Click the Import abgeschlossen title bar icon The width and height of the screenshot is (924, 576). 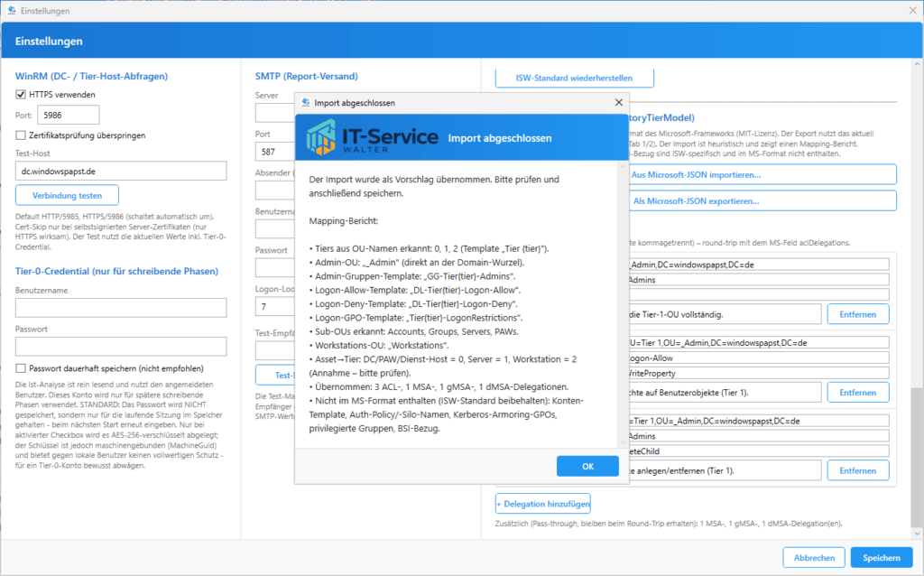[305, 103]
